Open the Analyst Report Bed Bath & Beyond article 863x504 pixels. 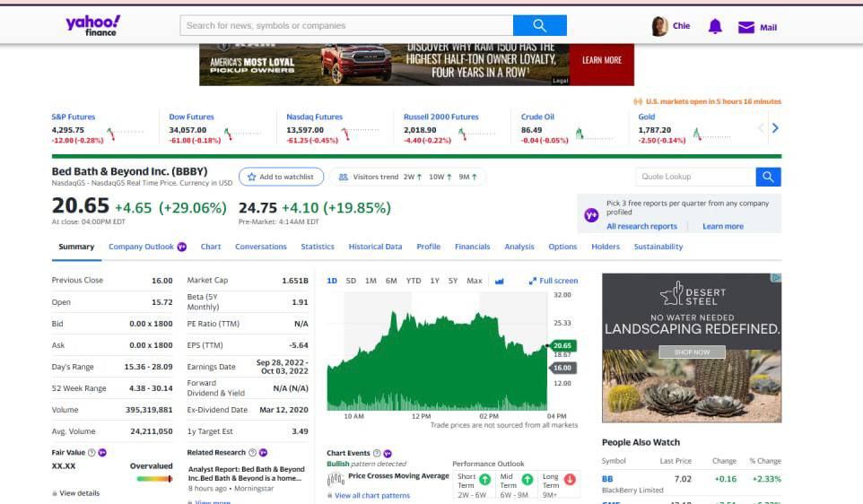click(246, 474)
